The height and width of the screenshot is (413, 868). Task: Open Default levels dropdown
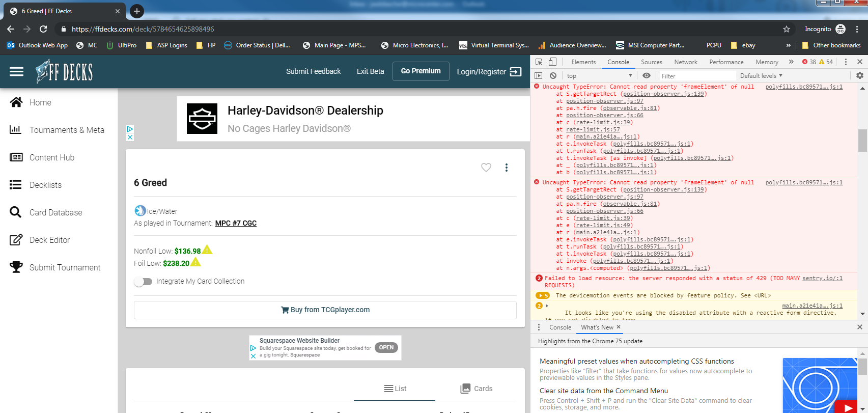pos(761,75)
